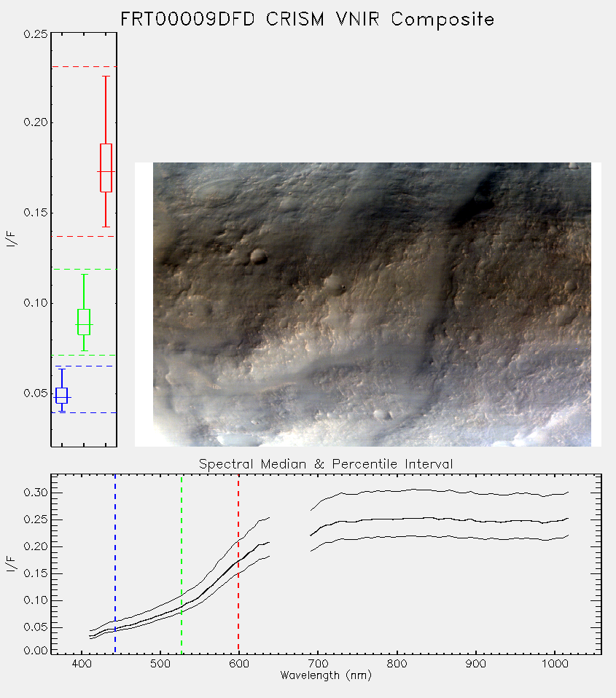Click the upper red dashed limit line
Image resolution: width=616 pixels, height=698 pixels.
point(84,67)
